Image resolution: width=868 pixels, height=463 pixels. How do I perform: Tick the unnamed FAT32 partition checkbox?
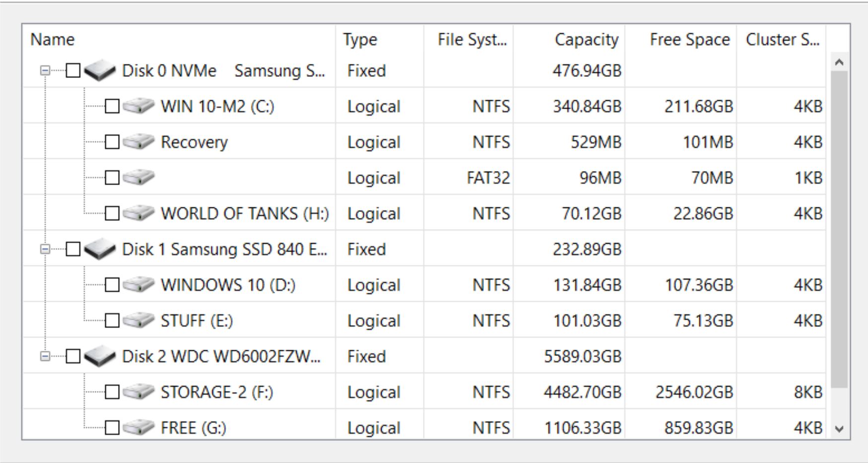pos(112,178)
